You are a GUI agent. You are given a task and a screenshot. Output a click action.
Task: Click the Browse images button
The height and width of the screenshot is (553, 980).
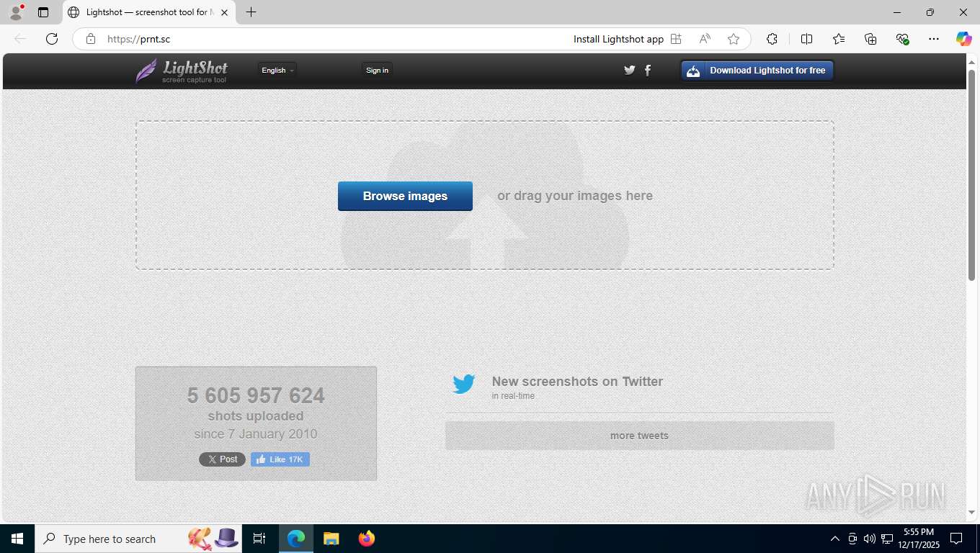[405, 196]
